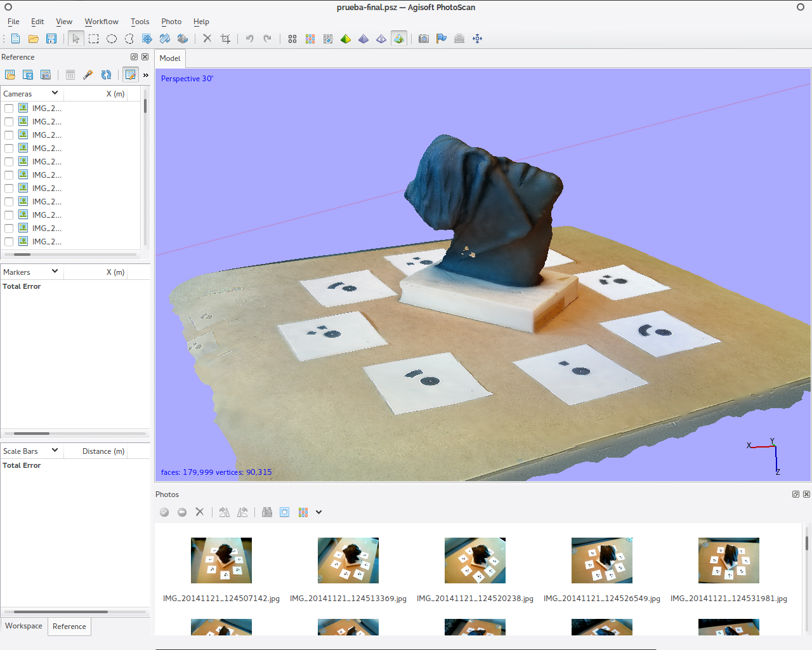
Task: Click the Undo arrow
Action: pos(250,39)
